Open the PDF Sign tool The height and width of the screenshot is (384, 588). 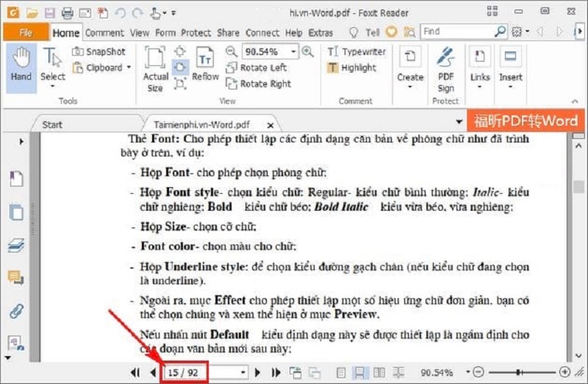tap(445, 70)
